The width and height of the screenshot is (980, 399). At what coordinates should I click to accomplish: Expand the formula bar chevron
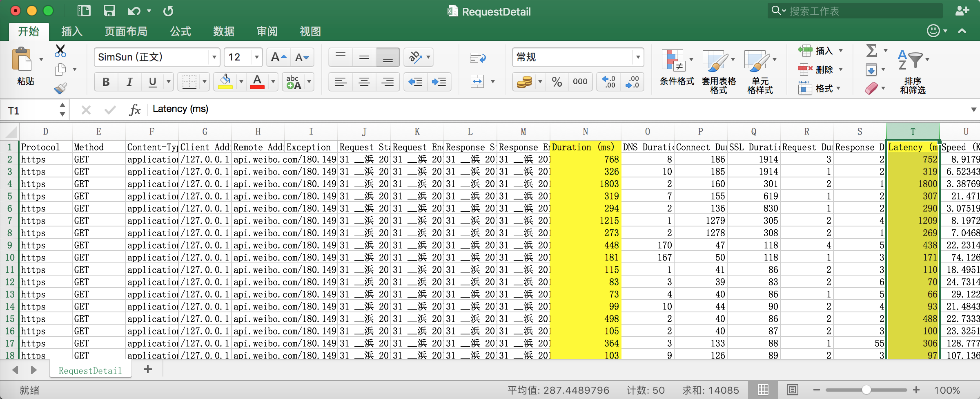(973, 110)
